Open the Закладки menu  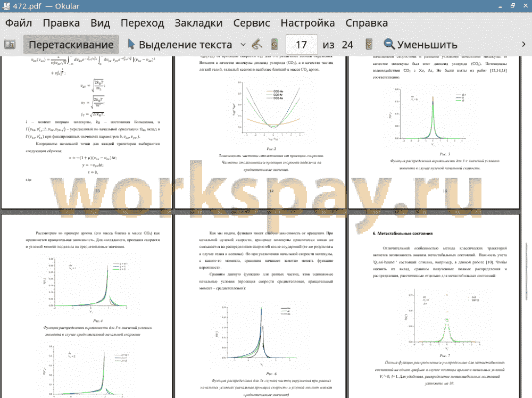pyautogui.click(x=198, y=23)
